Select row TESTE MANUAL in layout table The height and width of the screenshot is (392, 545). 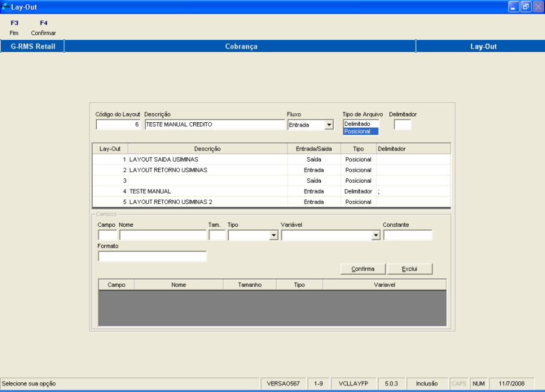tap(207, 191)
